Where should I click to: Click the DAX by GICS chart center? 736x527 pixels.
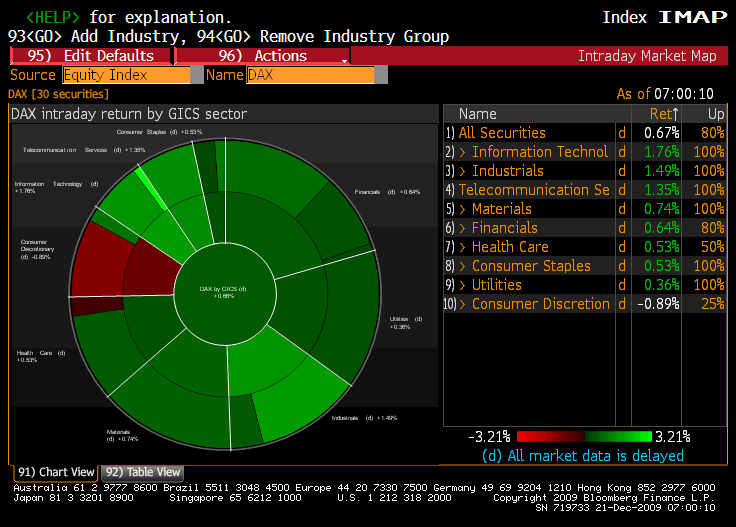point(223,292)
